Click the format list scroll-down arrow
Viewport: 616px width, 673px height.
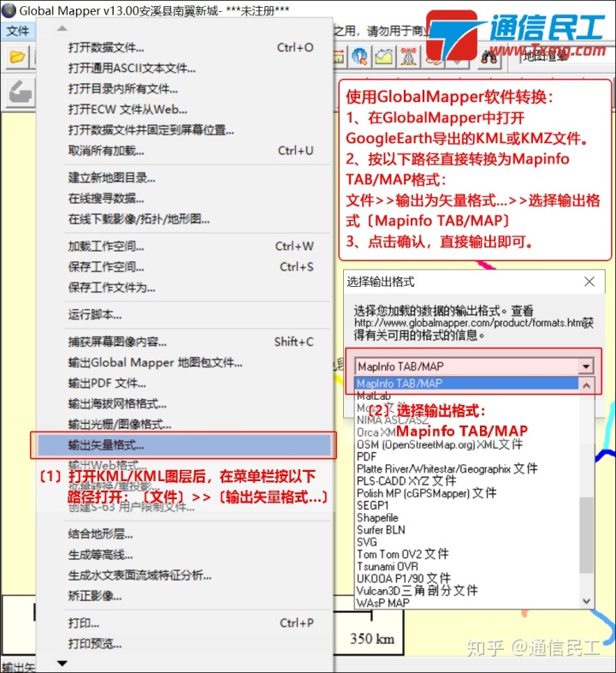[x=586, y=601]
